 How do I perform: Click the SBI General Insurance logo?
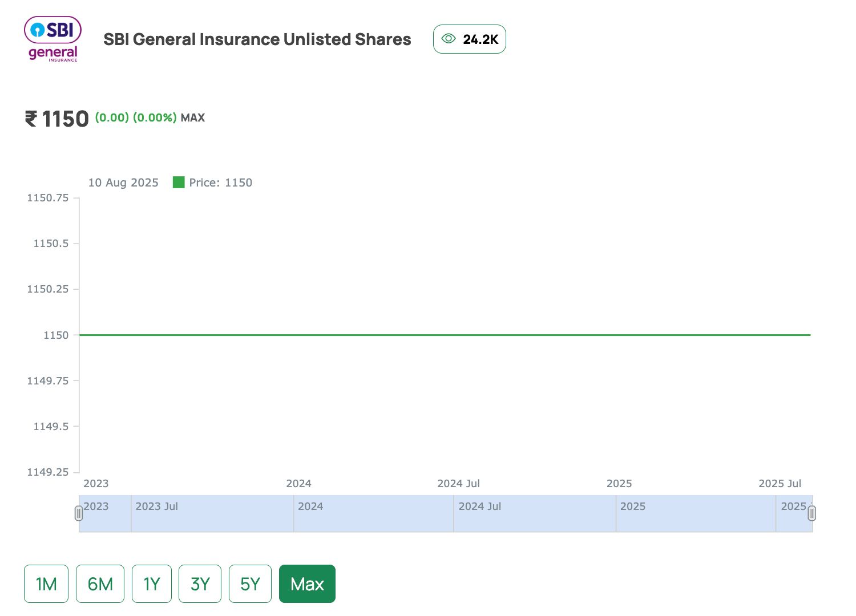[53, 39]
